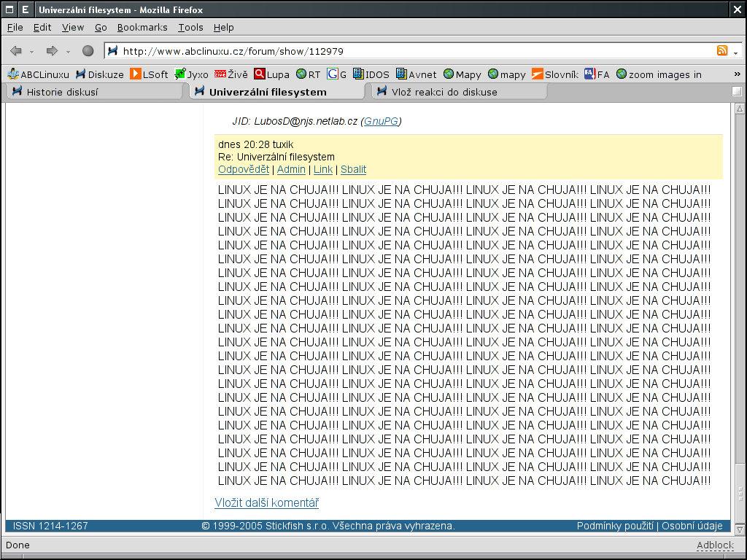Viewport: 747px width, 560px height.
Task: Expand the Back button history dropdown
Action: point(32,52)
